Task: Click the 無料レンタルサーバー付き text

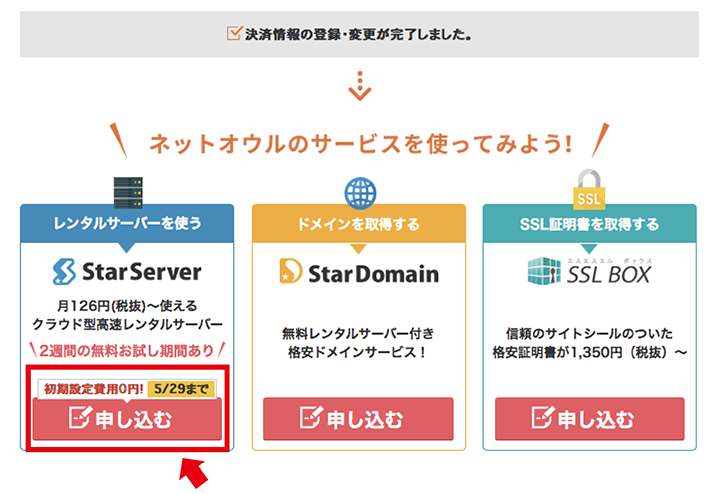Action: 358,333
